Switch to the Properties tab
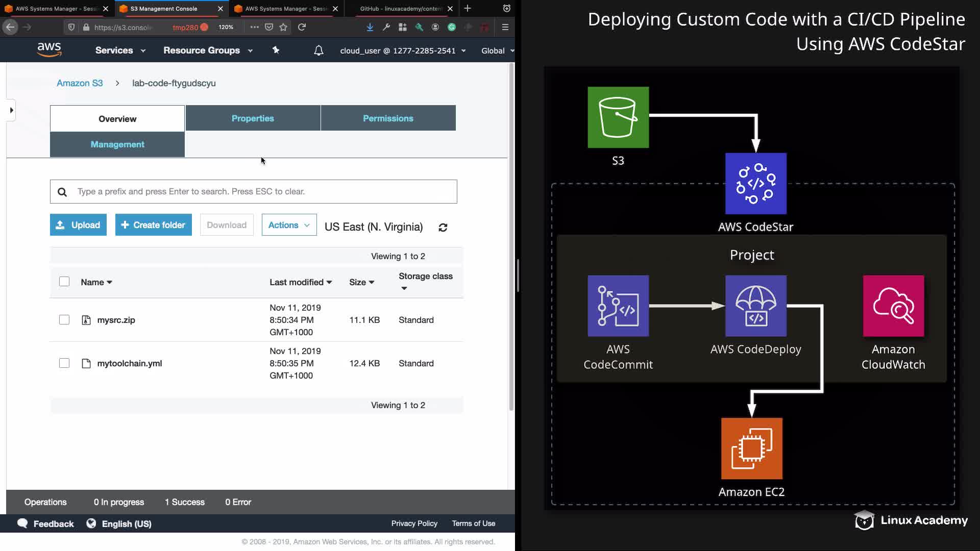The height and width of the screenshot is (551, 980). pyautogui.click(x=253, y=118)
